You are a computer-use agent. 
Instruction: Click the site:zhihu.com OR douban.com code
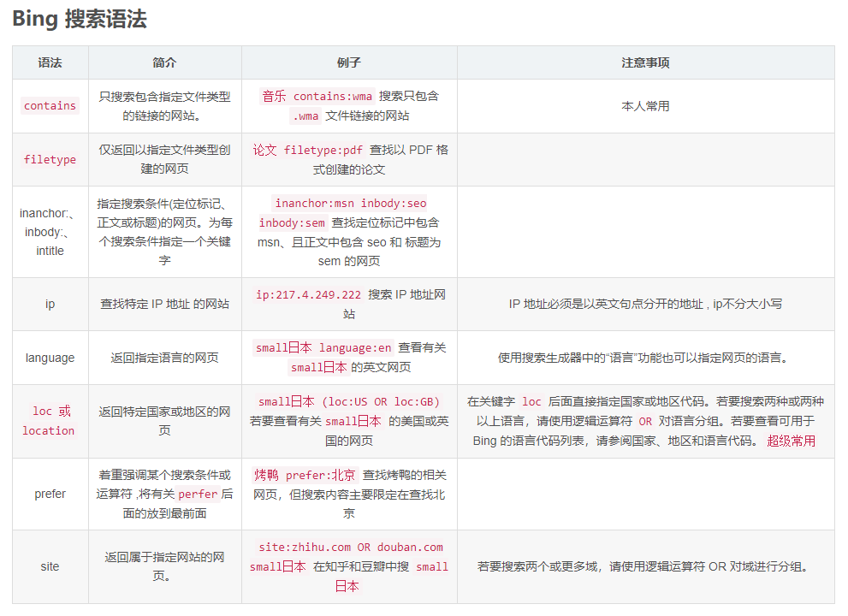[x=351, y=547]
